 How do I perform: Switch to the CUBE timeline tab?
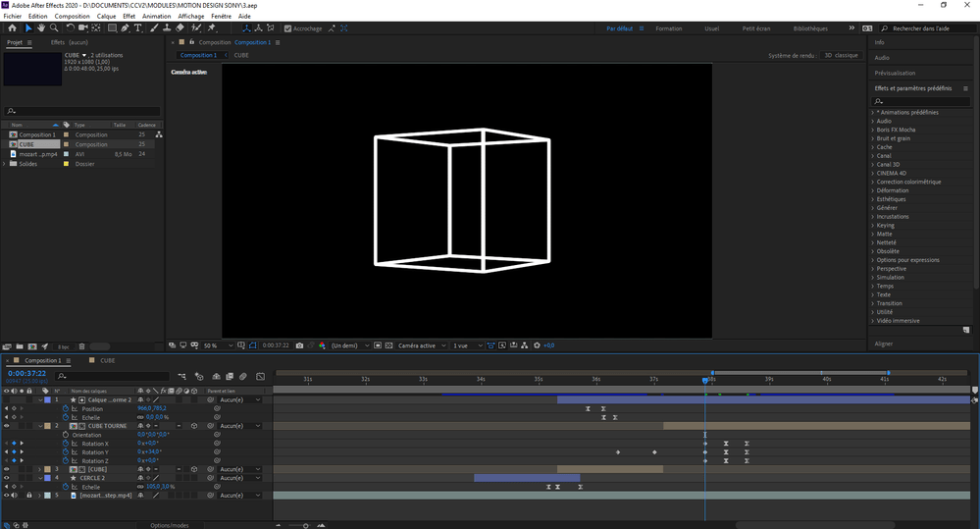(107, 360)
